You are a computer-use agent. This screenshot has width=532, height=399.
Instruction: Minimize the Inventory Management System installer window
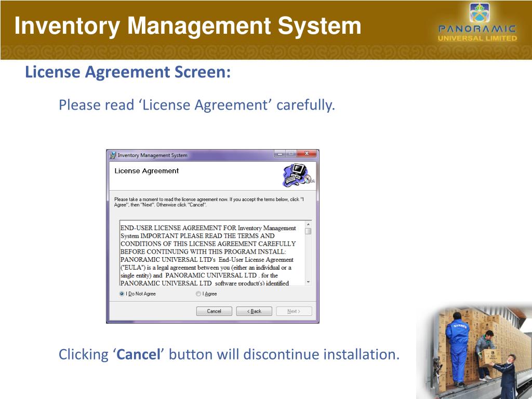(x=280, y=154)
